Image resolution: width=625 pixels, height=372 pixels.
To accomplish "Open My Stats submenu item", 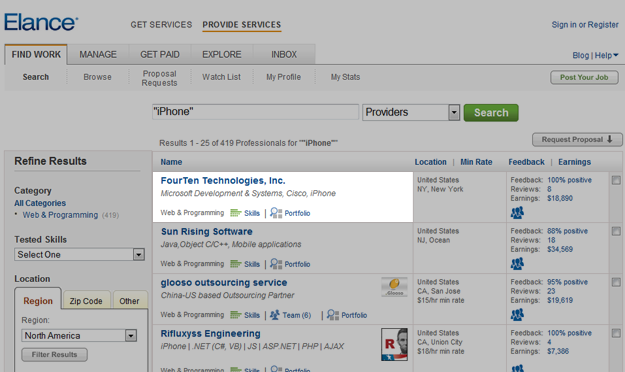I will click(345, 77).
